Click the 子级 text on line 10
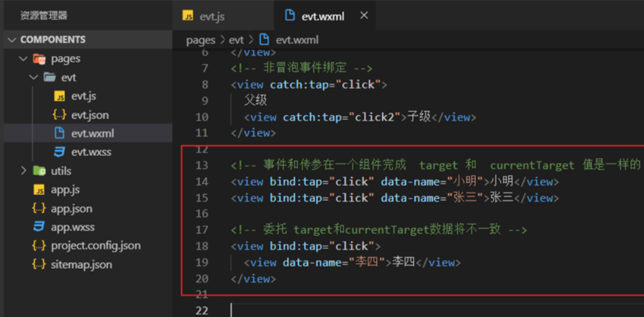This screenshot has width=644, height=317. click(x=419, y=117)
